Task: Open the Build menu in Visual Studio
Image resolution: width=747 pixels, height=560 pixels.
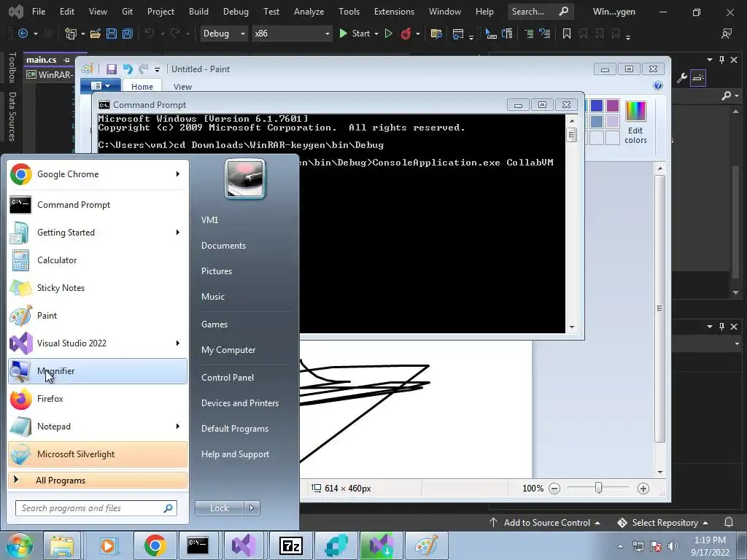Action: pos(198,12)
